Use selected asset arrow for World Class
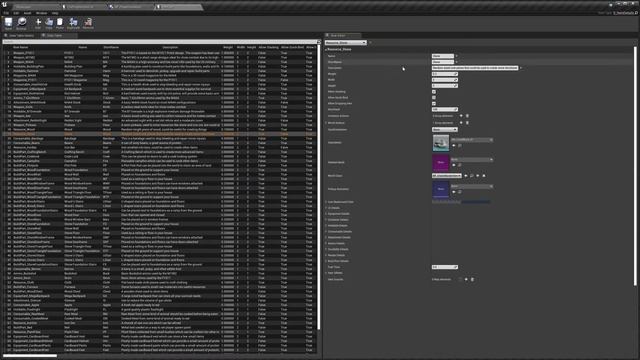Viewport: 640px width, 360px height. pyautogui.click(x=466, y=176)
